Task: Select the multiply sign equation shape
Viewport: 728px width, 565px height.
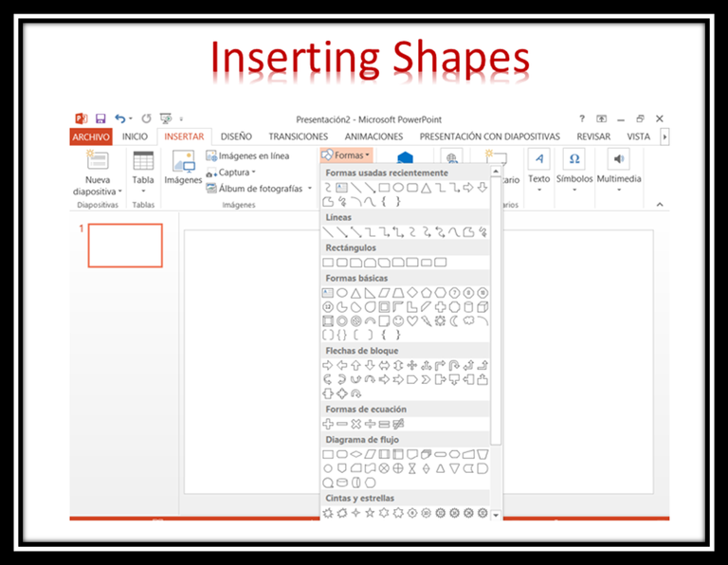Action: click(356, 424)
